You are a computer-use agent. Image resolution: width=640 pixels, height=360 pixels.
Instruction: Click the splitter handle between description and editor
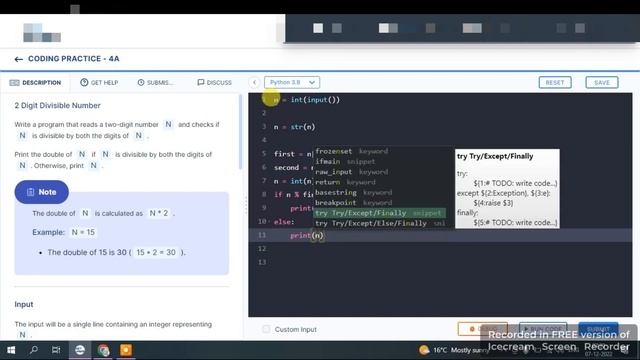[246, 205]
